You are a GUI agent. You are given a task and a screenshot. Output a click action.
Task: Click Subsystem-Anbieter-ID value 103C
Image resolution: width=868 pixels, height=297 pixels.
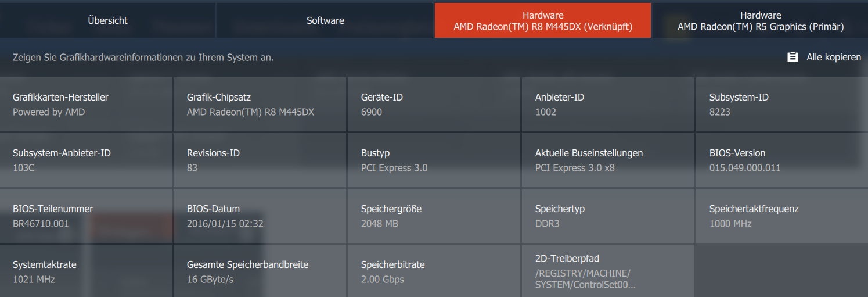[x=24, y=168]
